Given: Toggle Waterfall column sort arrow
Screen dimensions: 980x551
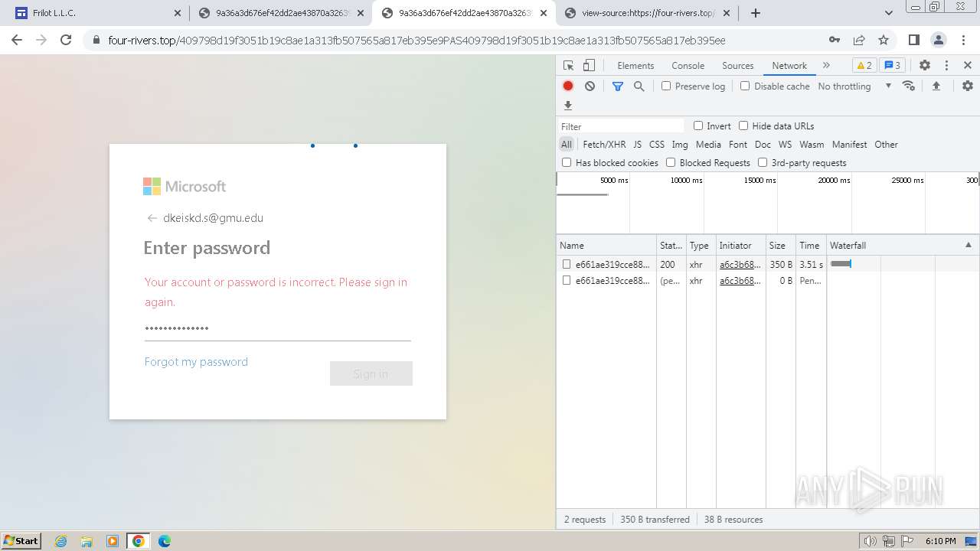Looking at the screenshot, I should (968, 245).
